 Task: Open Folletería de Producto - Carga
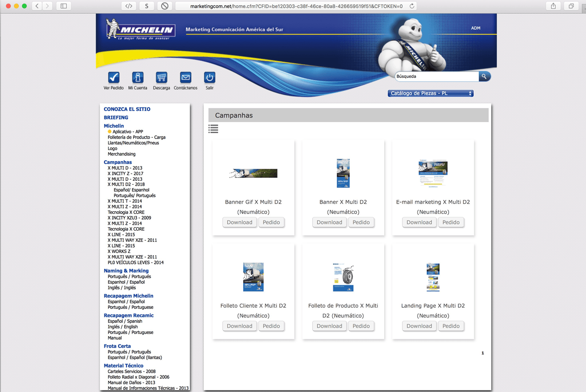pos(136,137)
